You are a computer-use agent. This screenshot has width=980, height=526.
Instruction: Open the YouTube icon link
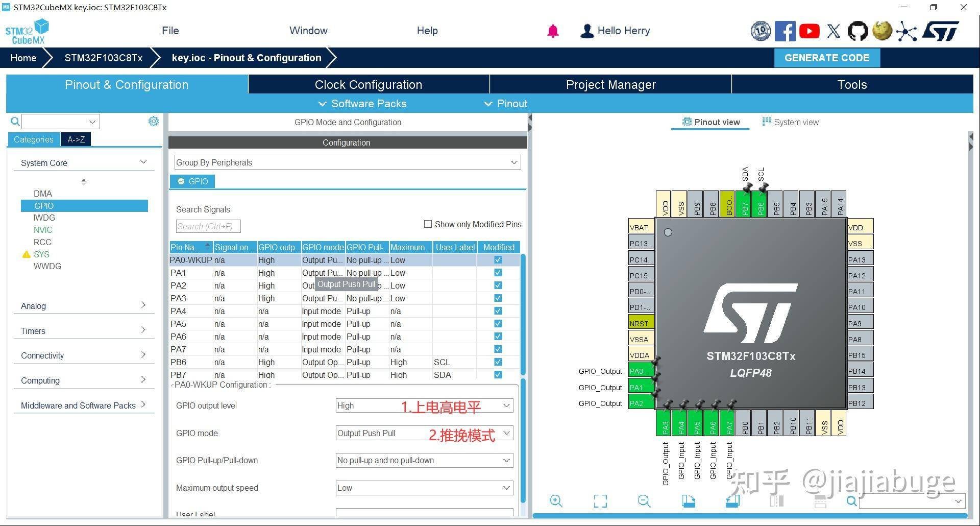pyautogui.click(x=809, y=31)
